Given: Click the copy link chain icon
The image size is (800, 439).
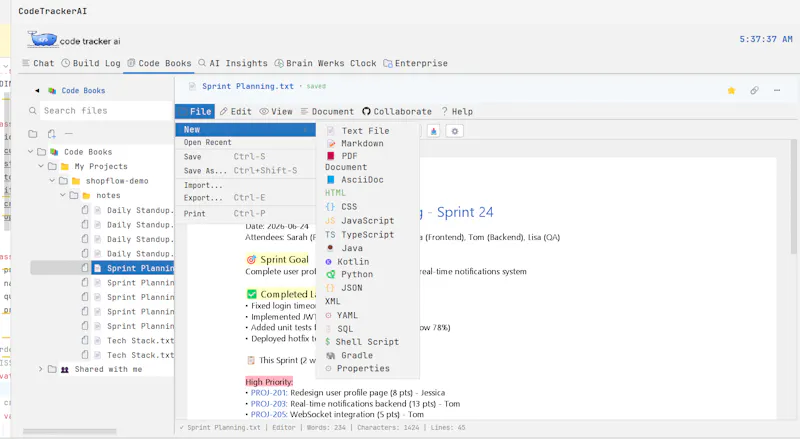Looking at the screenshot, I should tap(754, 90).
